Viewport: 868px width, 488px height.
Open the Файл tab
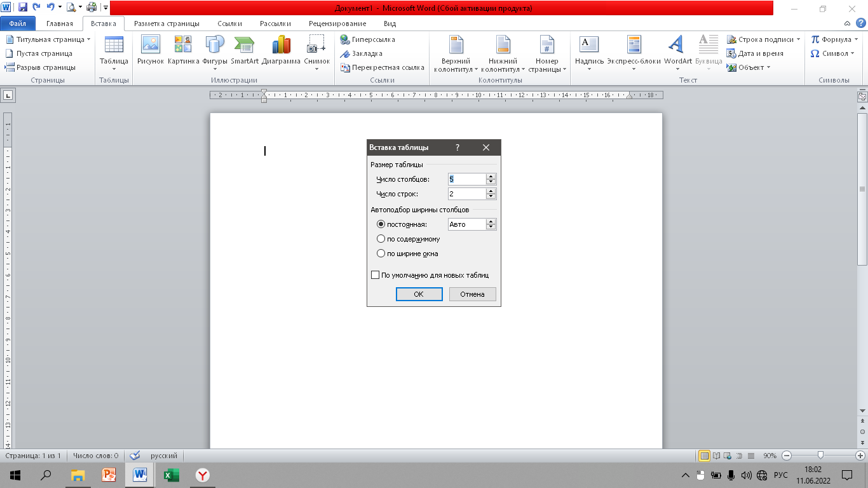click(18, 24)
